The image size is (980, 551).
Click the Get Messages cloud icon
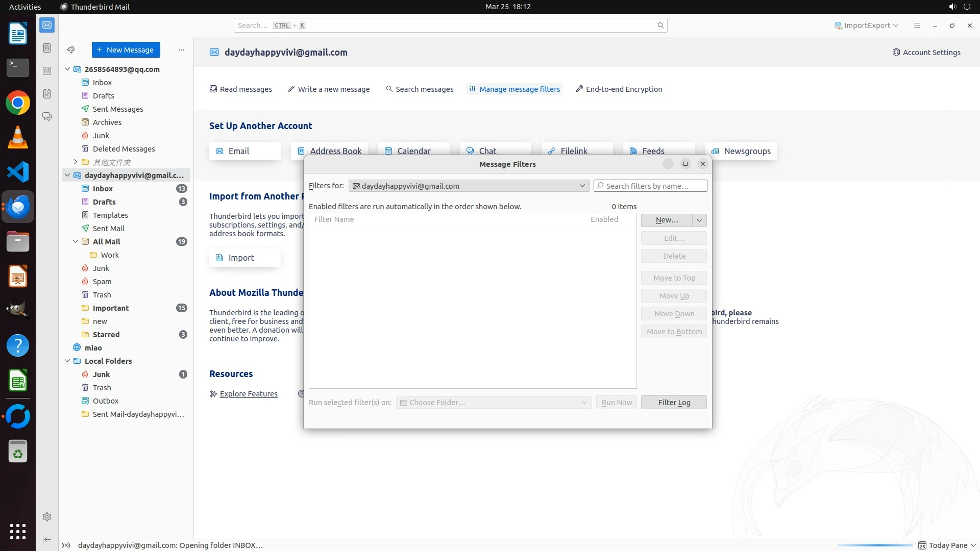pyautogui.click(x=71, y=50)
